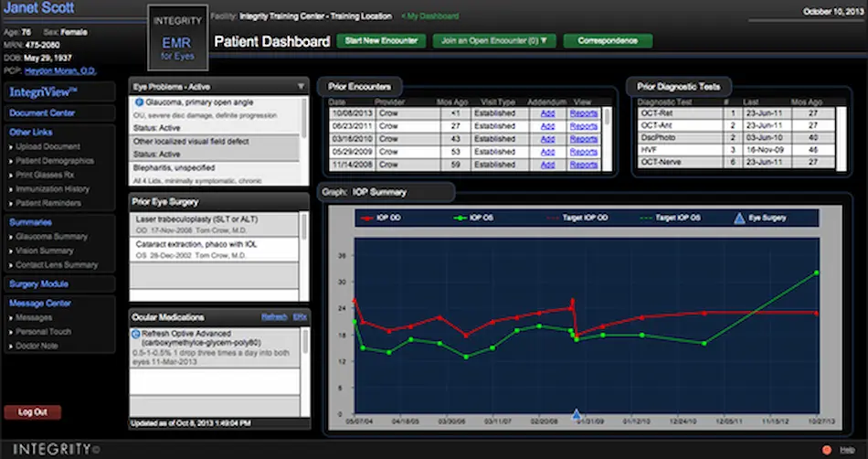Add addendum to 10/08/2013 encounter
Image resolution: width=868 pixels, height=459 pixels.
tap(547, 113)
